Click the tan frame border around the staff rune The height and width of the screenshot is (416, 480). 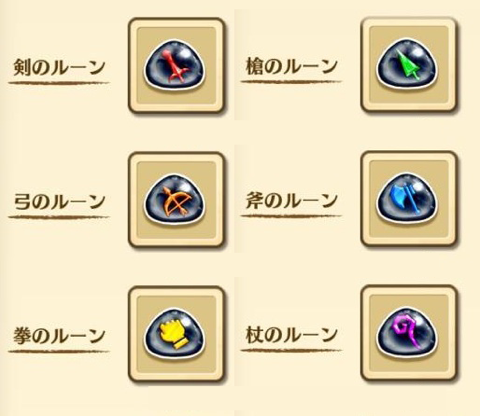[x=365, y=333]
